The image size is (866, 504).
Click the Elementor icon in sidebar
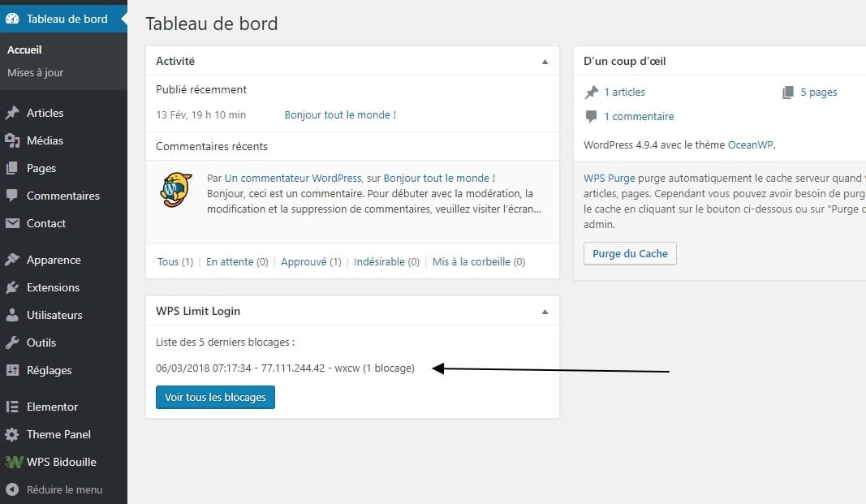click(12, 407)
